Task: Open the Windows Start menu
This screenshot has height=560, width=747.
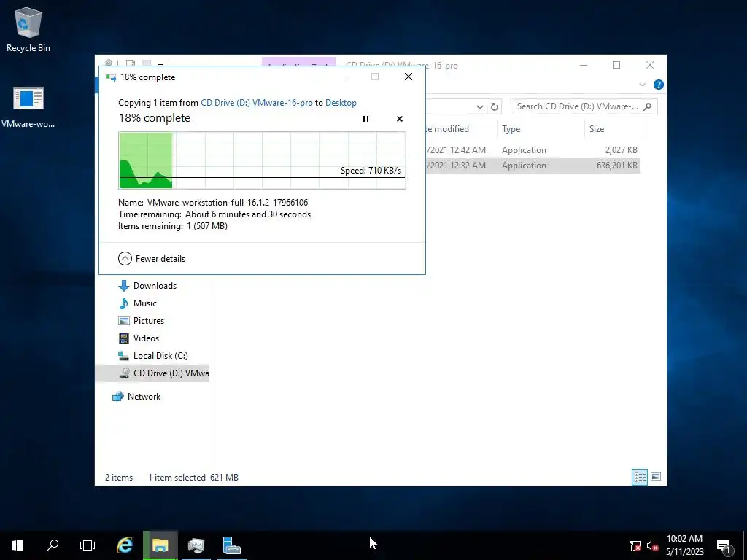Action: tap(18, 545)
